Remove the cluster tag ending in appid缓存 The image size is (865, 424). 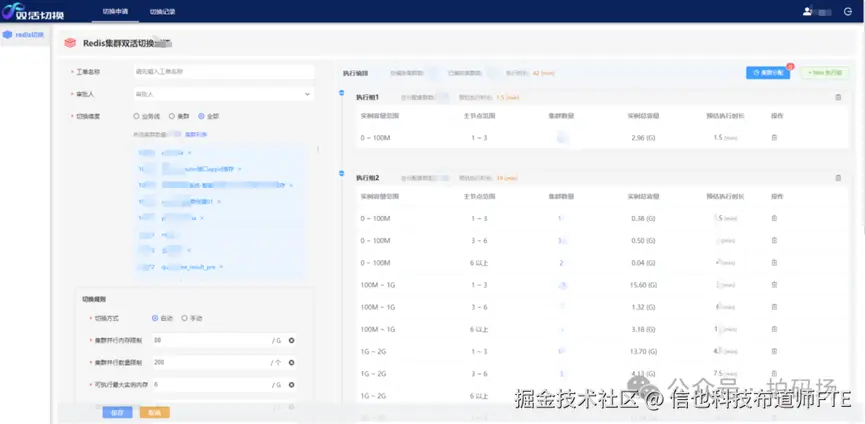239,169
